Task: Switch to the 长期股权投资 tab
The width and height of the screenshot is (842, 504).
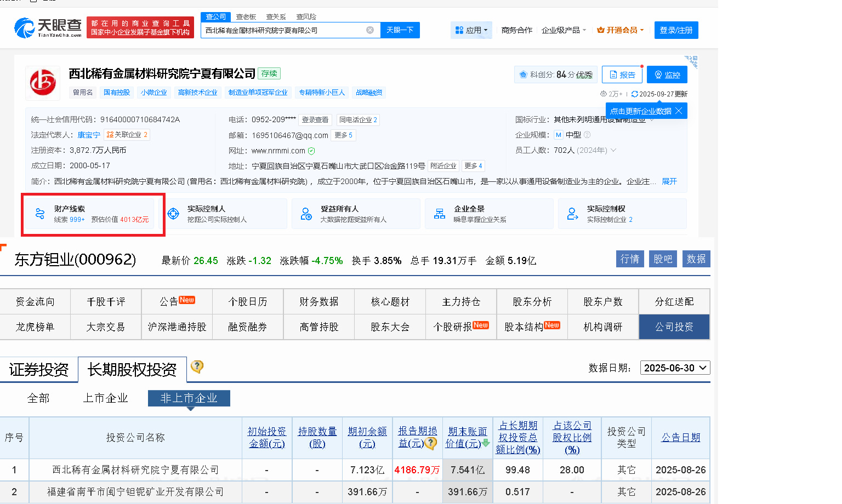Action: point(132,370)
